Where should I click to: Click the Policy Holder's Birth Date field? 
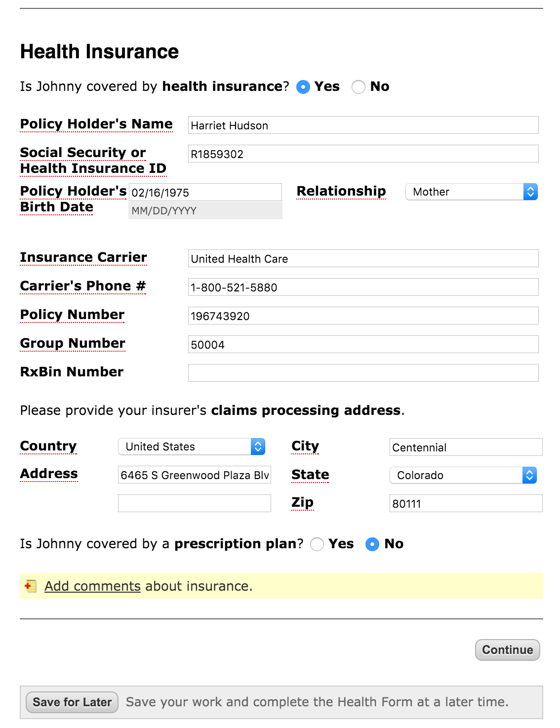(204, 192)
